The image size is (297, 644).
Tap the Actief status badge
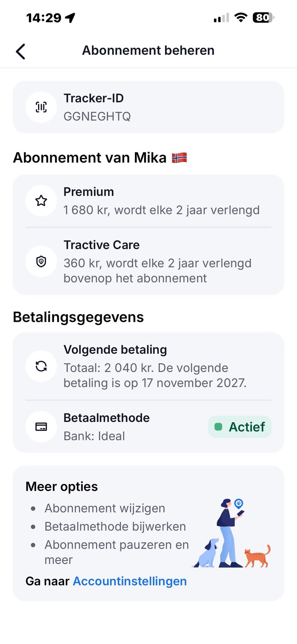(240, 427)
